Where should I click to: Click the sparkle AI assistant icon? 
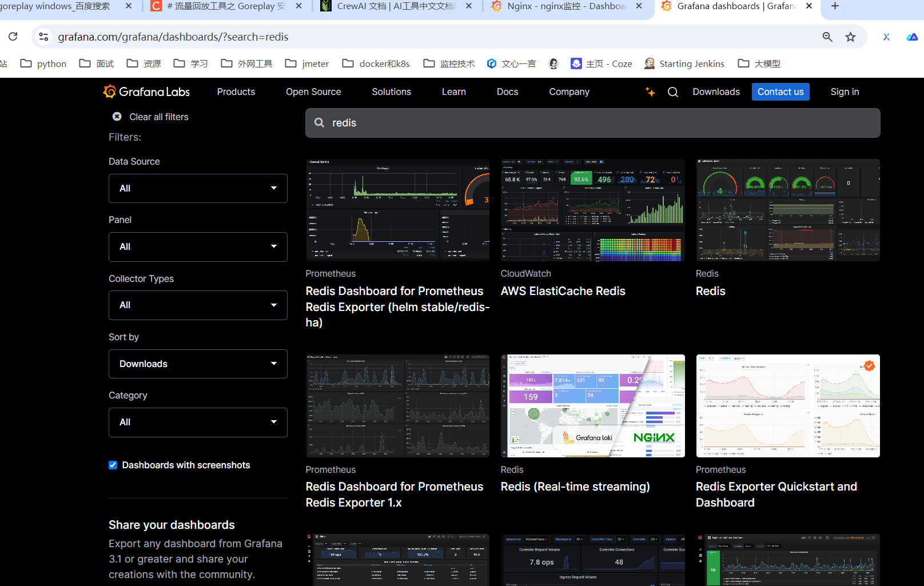pos(650,91)
